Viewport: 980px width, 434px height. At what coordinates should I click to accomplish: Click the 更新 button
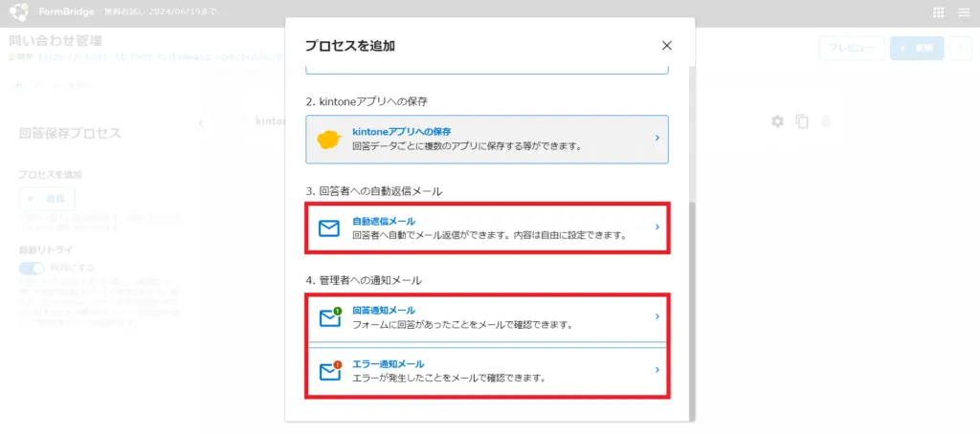916,48
